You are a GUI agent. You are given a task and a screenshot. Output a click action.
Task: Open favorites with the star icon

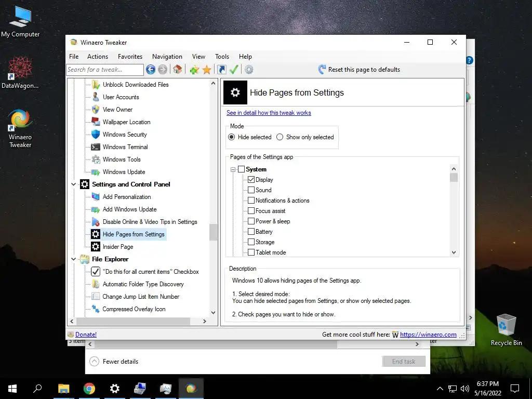coord(207,70)
